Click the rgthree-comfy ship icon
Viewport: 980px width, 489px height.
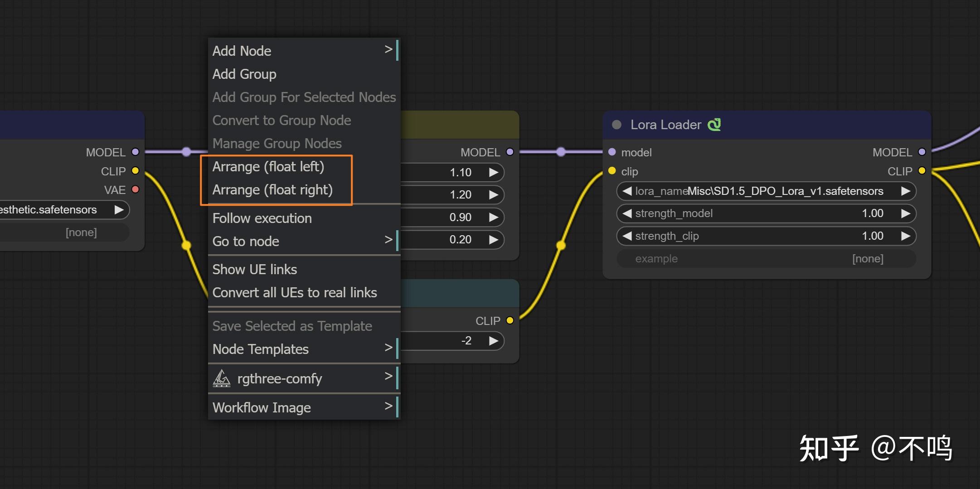pyautogui.click(x=222, y=378)
